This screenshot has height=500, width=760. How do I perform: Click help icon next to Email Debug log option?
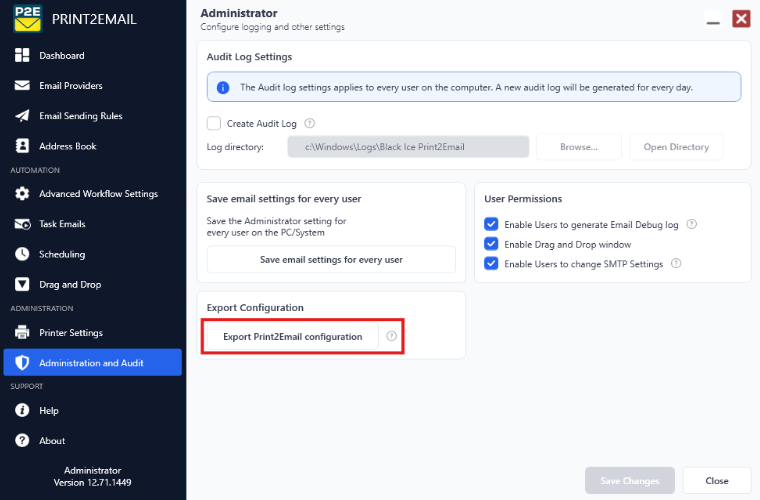click(x=692, y=224)
